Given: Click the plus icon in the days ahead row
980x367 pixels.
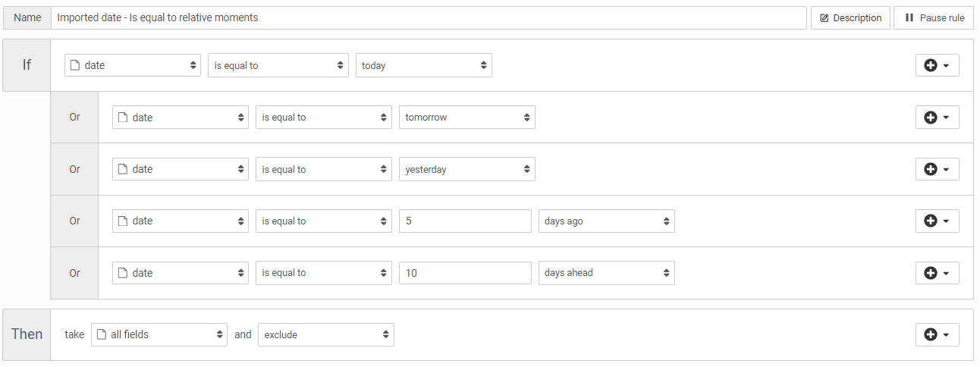Looking at the screenshot, I should tap(931, 273).
